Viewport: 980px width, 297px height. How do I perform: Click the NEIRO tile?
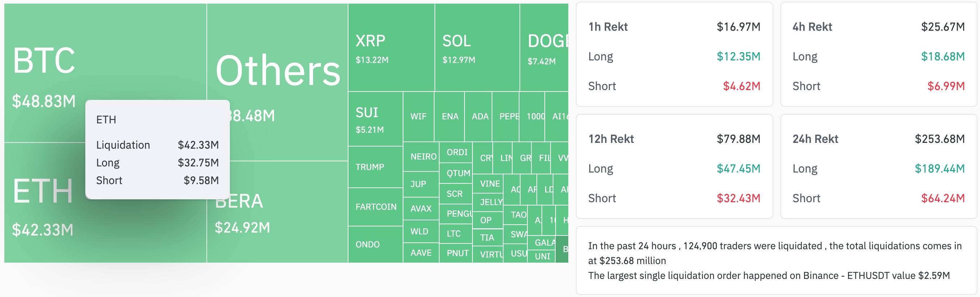[421, 157]
